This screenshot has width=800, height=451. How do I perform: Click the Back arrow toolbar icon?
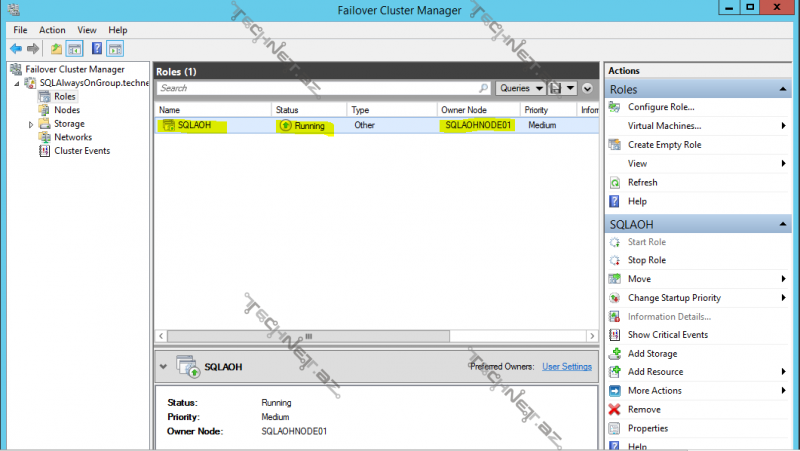[16, 48]
